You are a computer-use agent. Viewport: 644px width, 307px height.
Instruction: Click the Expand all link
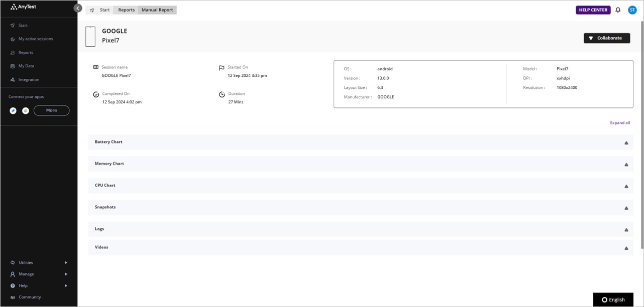[x=620, y=123]
